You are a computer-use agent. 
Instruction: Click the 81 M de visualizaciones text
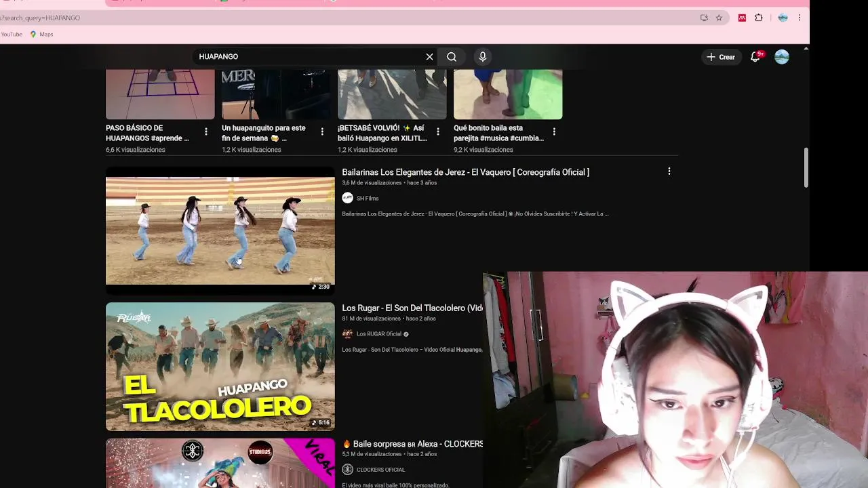pos(371,319)
